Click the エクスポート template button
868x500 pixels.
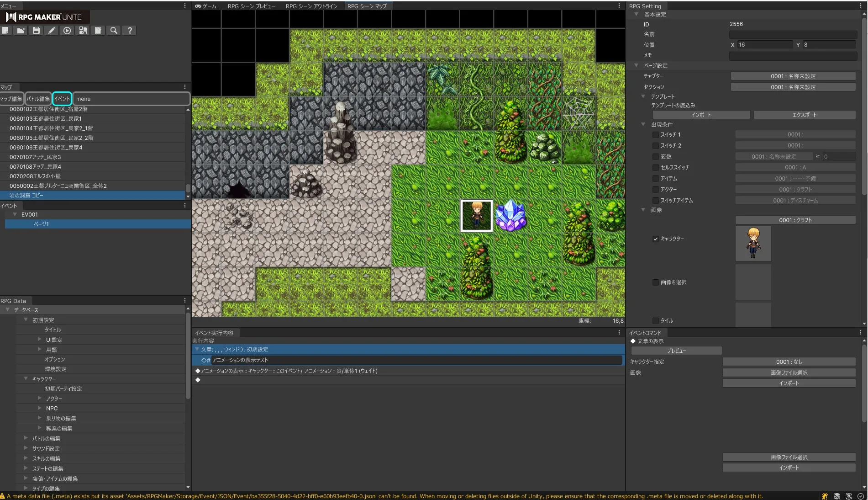point(804,115)
